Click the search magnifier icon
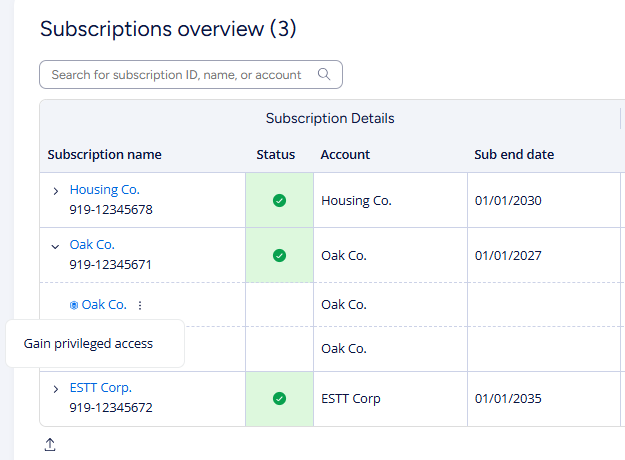This screenshot has width=625, height=460. click(x=323, y=74)
